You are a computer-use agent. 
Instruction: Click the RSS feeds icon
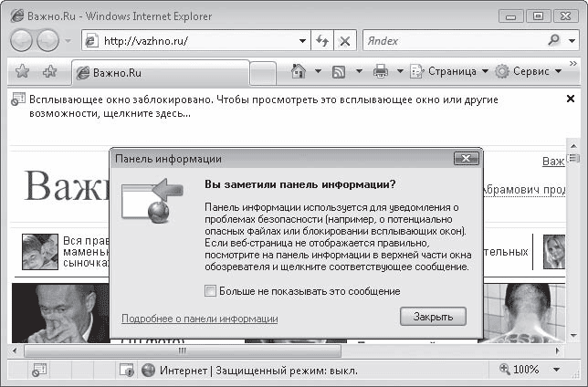coord(338,70)
